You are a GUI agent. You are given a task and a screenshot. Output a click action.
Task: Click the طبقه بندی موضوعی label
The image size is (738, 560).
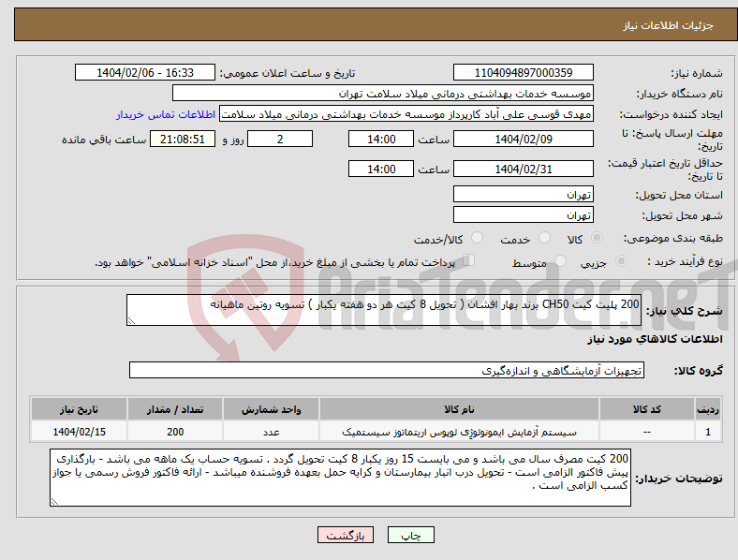tap(673, 239)
